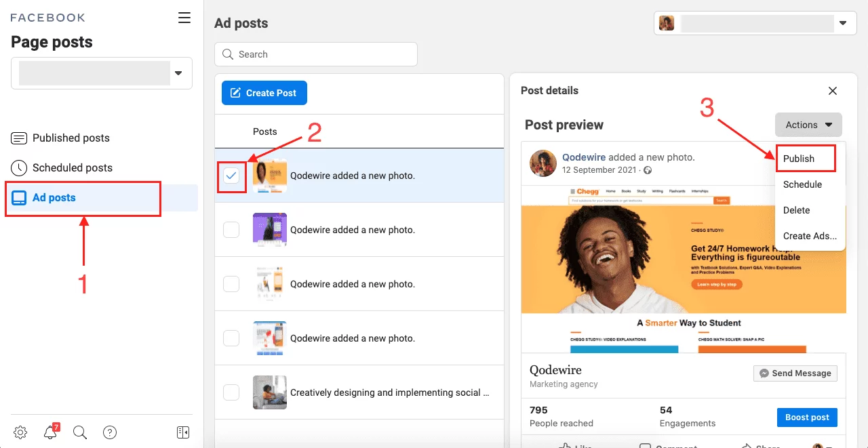The image size is (868, 448).
Task: Go to Scheduled posts in the sidebar
Action: pyautogui.click(x=72, y=168)
